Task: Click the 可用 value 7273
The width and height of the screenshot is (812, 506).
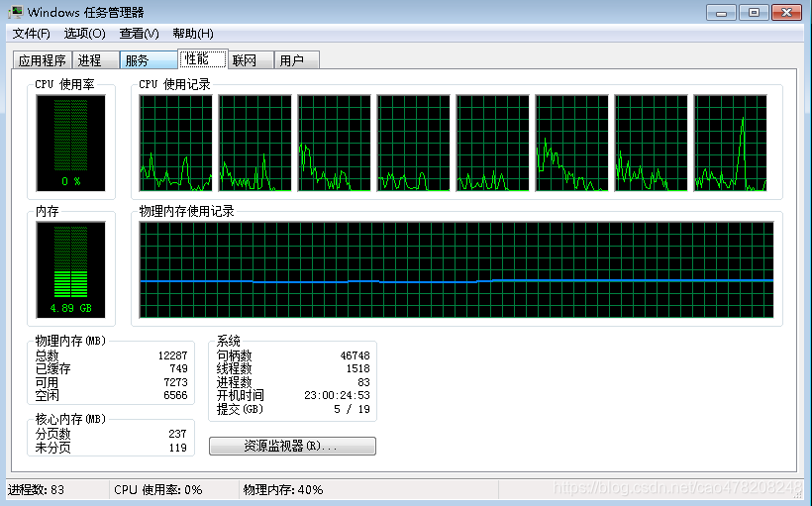Action: pyautogui.click(x=175, y=382)
